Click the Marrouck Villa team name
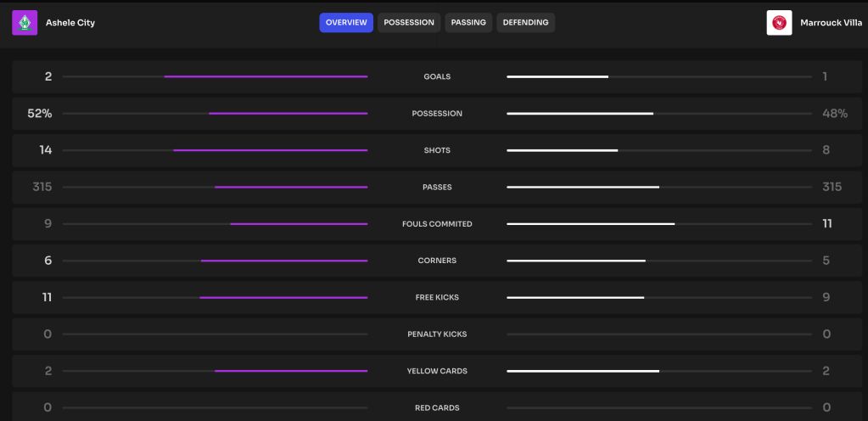 pyautogui.click(x=831, y=23)
